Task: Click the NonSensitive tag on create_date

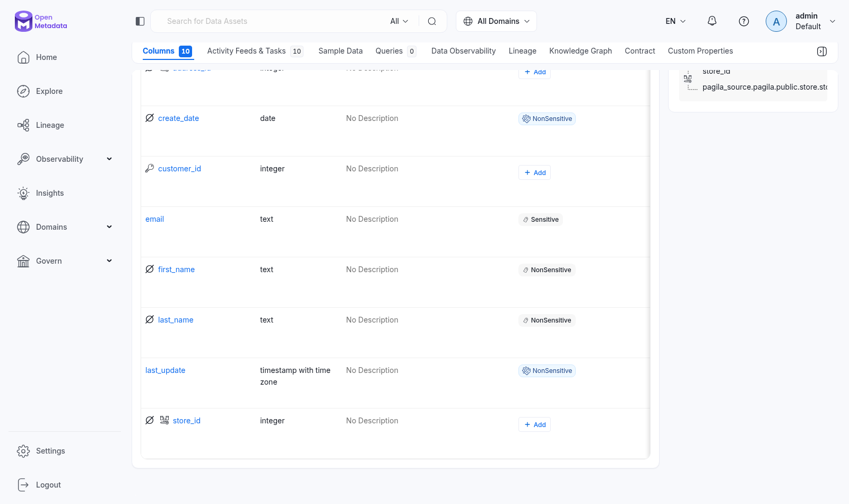Action: click(x=547, y=119)
